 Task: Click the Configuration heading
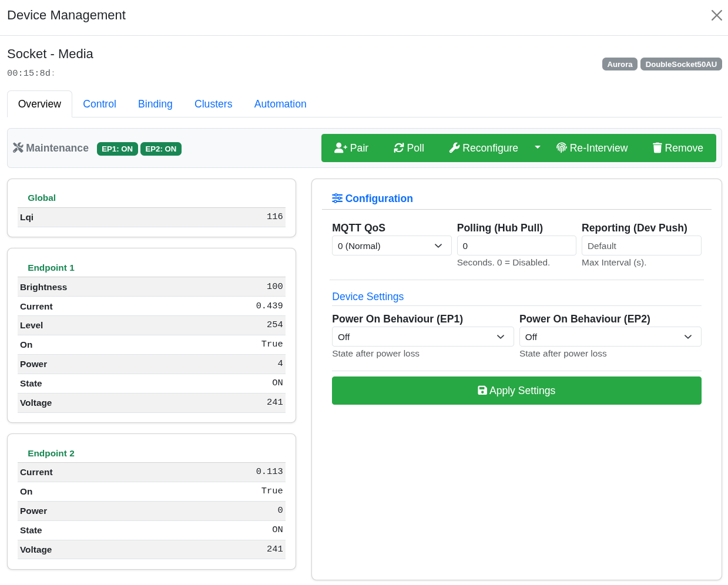[x=379, y=199]
